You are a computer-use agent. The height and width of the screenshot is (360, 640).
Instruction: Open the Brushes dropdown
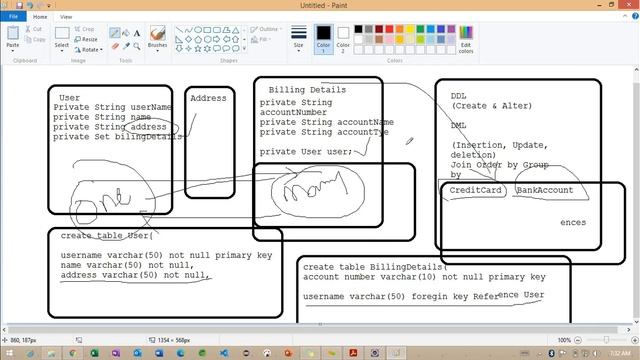pos(158,51)
